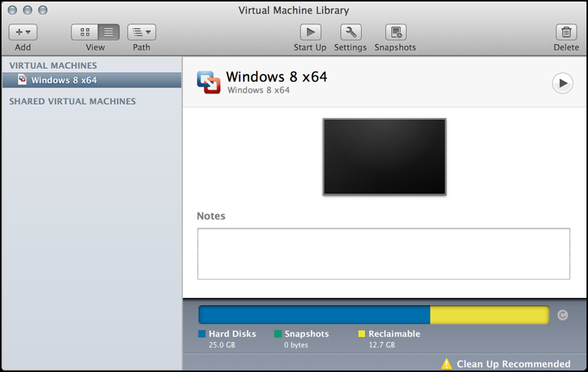Viewport: 588px width, 372px height.
Task: Click the yellow Reclaimable legend swatch
Action: coord(362,334)
